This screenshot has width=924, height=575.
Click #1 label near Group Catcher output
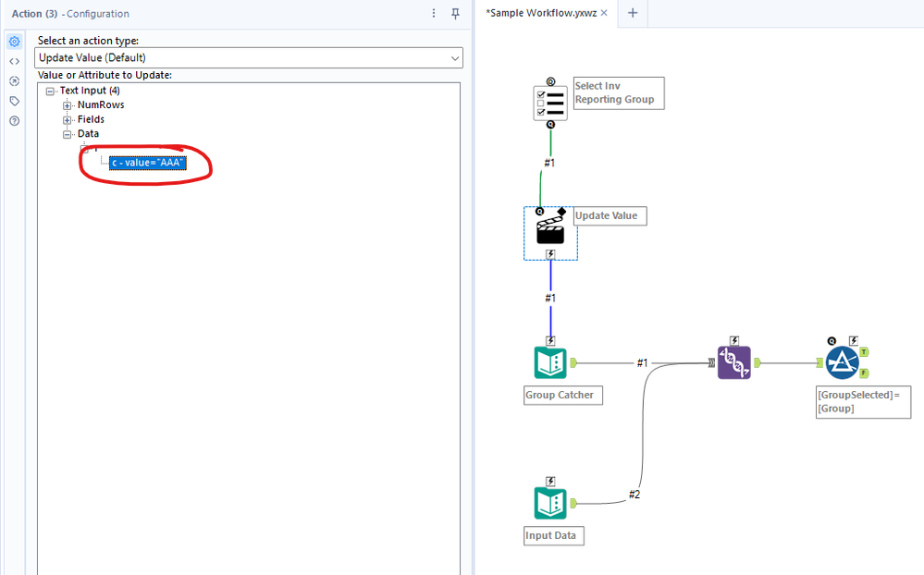click(642, 363)
